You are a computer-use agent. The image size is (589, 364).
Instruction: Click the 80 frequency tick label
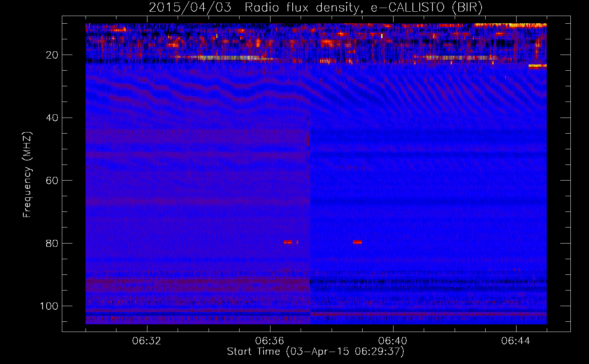[x=52, y=243]
